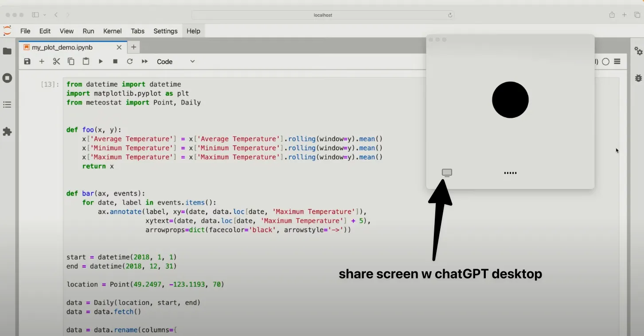Insert a new cell with the plus icon
This screenshot has height=336, width=644.
click(x=42, y=62)
